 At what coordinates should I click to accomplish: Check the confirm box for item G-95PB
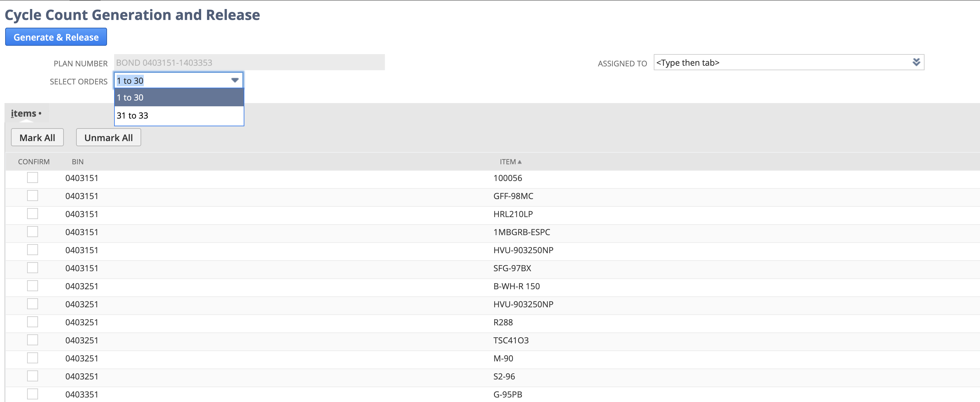coord(32,394)
